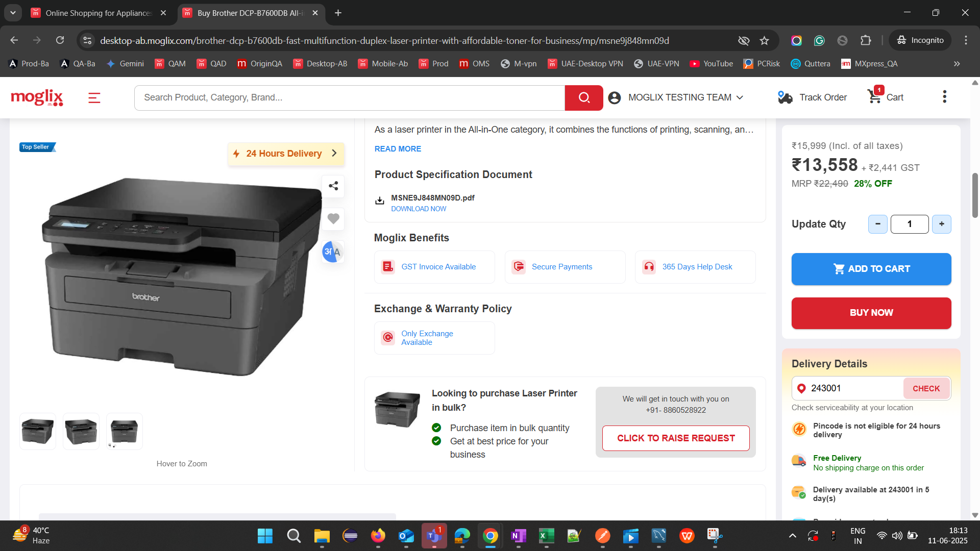The height and width of the screenshot is (551, 980).
Task: Click the PDF download icon for MSNE9J848MN09D.pdf
Action: 380,201
